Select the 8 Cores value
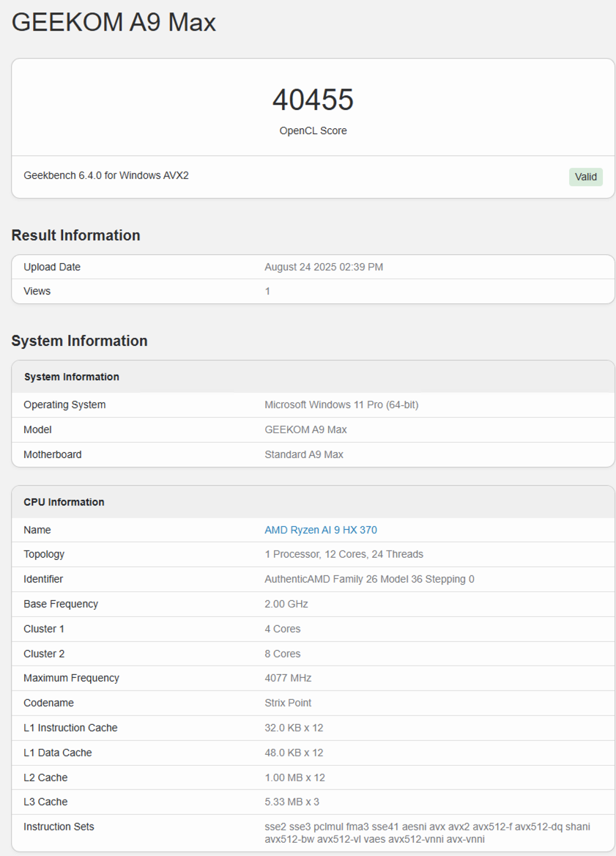Screen dimensions: 616x856 point(283,654)
